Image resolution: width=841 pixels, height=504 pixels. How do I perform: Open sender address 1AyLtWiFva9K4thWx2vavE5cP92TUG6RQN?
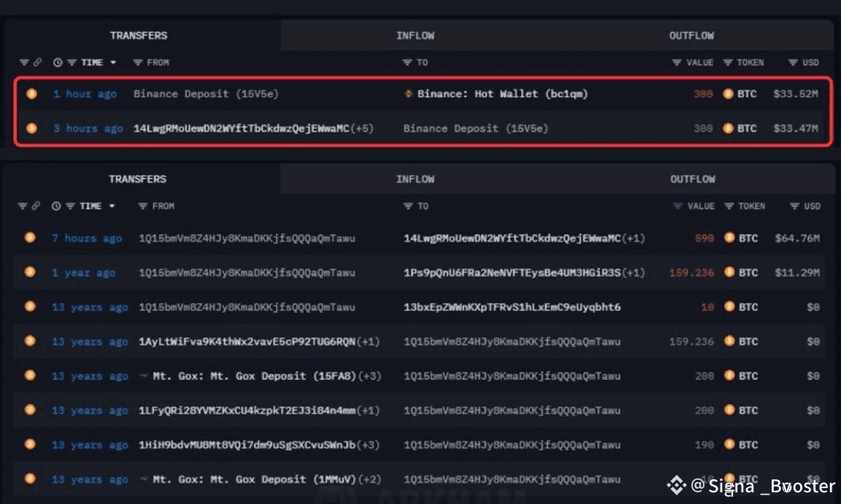click(247, 341)
